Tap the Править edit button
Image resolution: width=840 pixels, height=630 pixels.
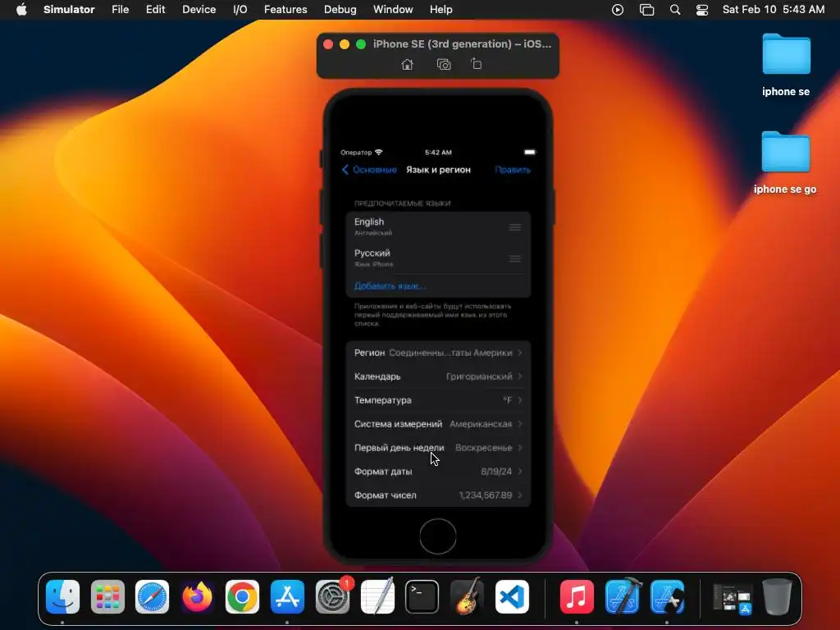pyautogui.click(x=513, y=170)
